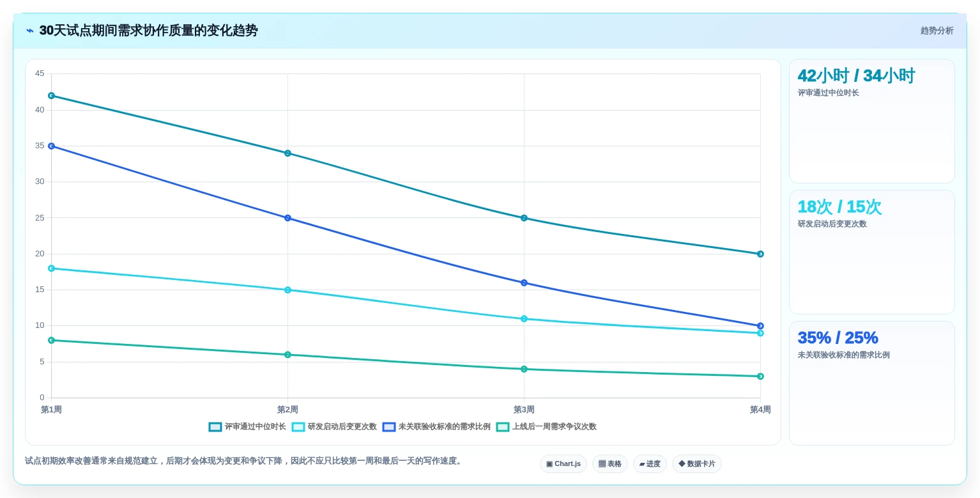This screenshot has height=498, width=980.
Task: Click the footnote text starting 试点初期效率改善
Action: click(x=245, y=461)
